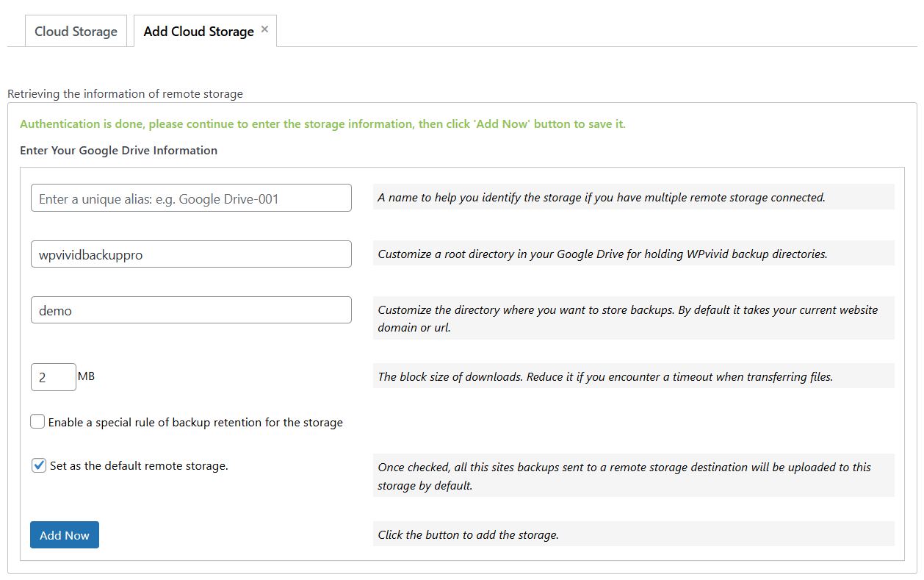Select the Add Cloud Storage tab

(x=198, y=32)
